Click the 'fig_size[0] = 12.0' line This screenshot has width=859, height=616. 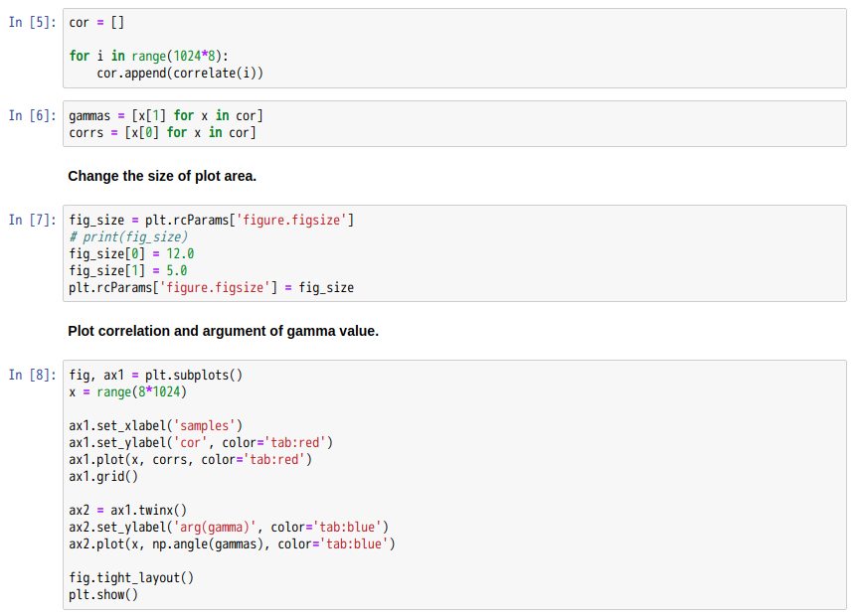tap(131, 254)
